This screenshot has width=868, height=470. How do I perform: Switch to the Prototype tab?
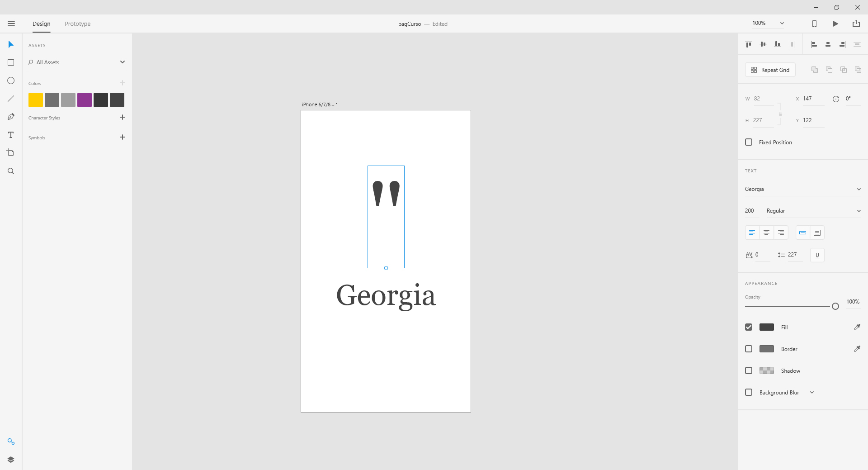coord(78,24)
